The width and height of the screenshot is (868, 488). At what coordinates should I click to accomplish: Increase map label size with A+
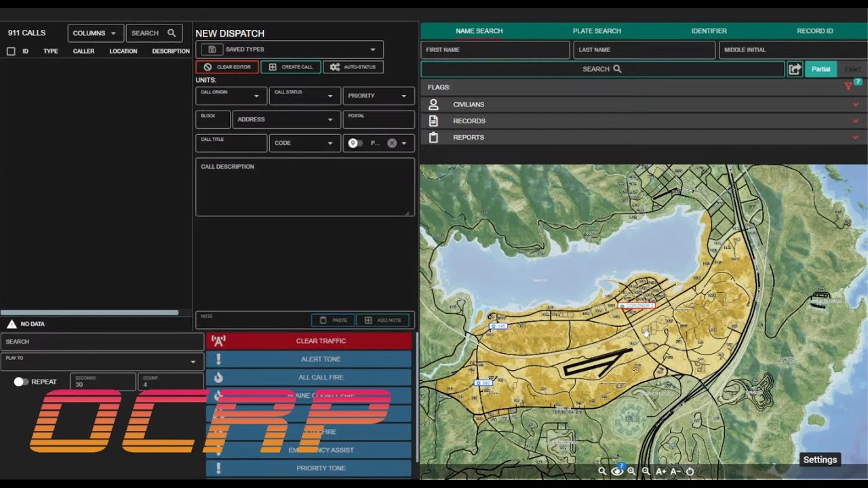pos(660,471)
